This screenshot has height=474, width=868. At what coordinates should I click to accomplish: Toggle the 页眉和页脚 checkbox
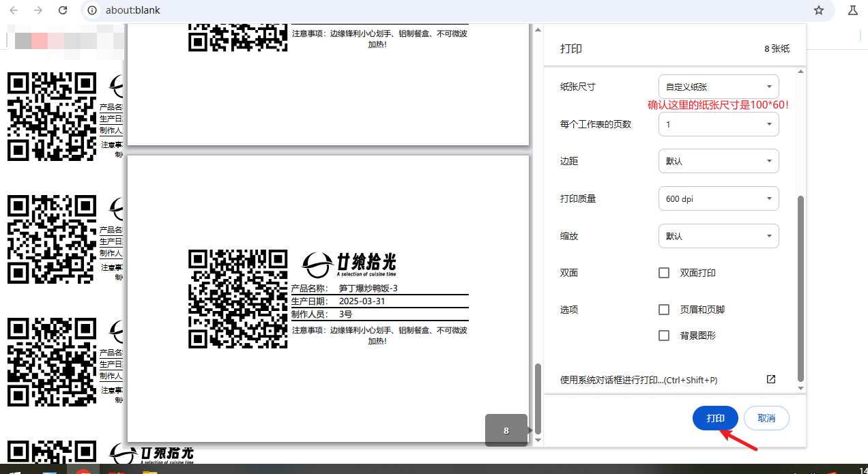(664, 310)
